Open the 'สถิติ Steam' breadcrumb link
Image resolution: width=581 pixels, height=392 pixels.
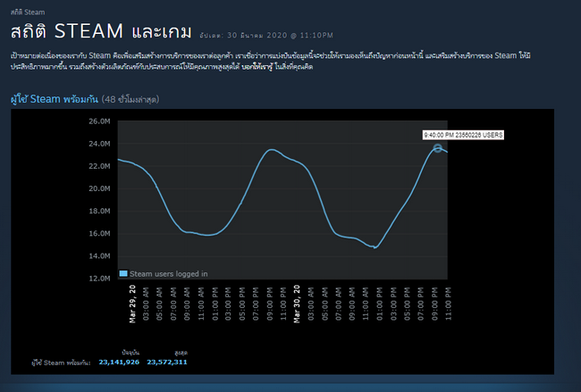pos(28,13)
